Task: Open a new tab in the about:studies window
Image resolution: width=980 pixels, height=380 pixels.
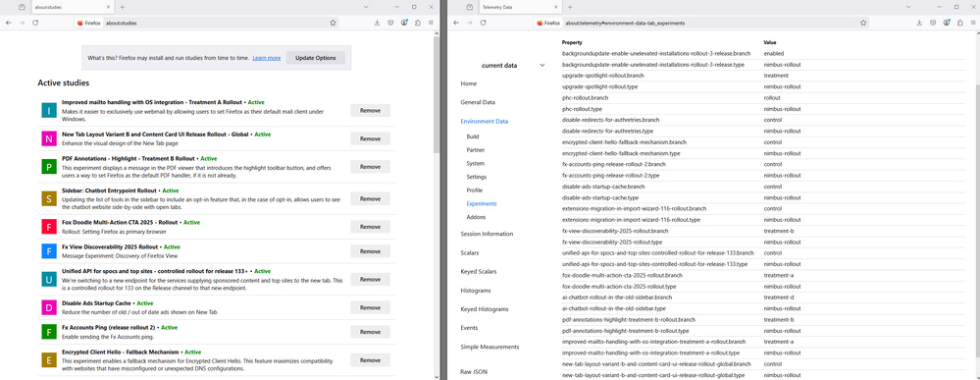Action: pos(122,7)
